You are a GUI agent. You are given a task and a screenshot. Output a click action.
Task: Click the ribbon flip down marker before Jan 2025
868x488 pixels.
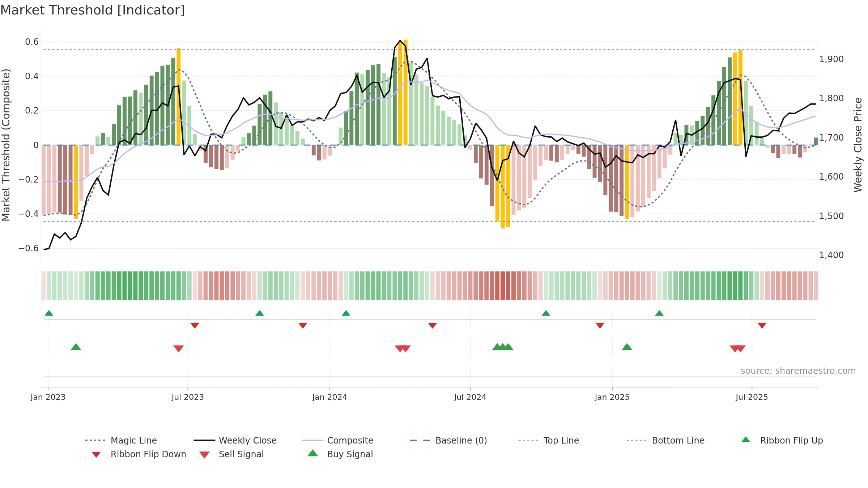tap(600, 326)
